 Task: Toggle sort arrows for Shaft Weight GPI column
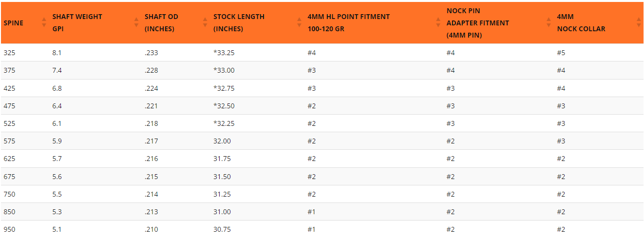[x=136, y=22]
